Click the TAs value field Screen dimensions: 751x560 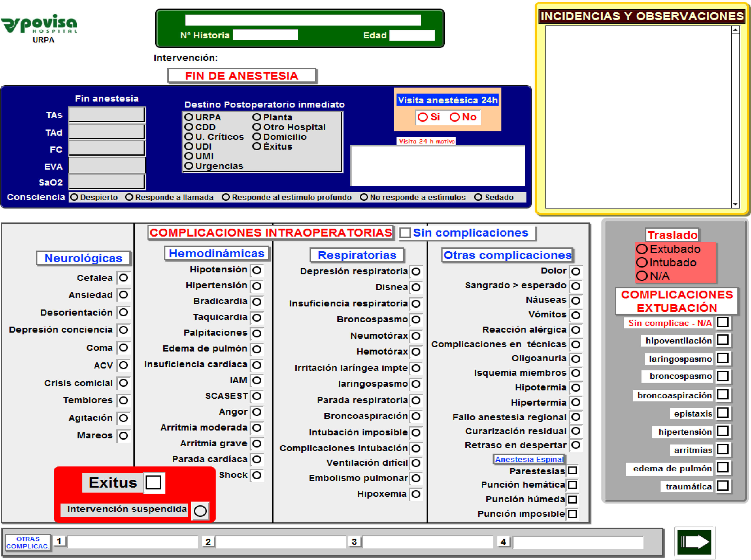click(107, 115)
